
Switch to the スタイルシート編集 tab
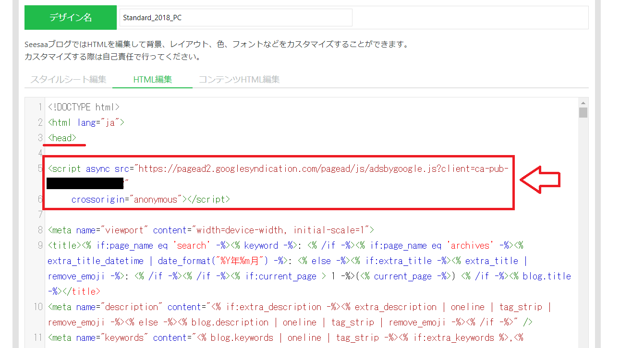pos(68,80)
